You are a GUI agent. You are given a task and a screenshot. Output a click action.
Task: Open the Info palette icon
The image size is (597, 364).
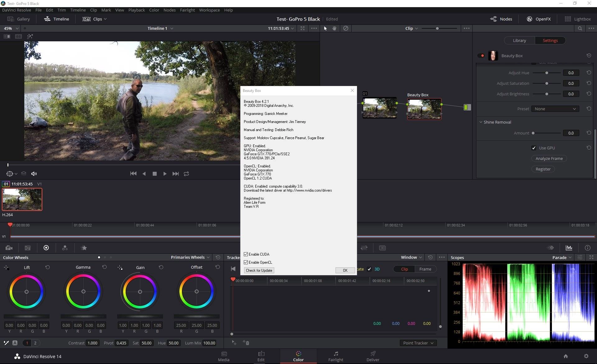pos(587,248)
